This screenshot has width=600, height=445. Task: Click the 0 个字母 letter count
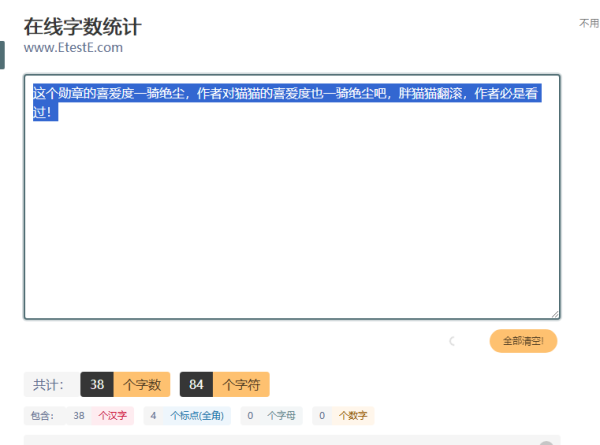tap(271, 416)
